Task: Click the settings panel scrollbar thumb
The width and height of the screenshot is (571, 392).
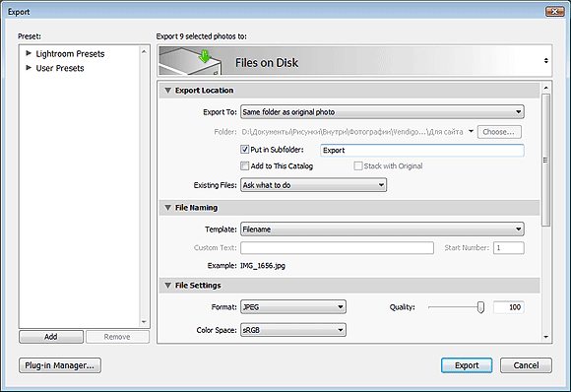Action: 545,160
